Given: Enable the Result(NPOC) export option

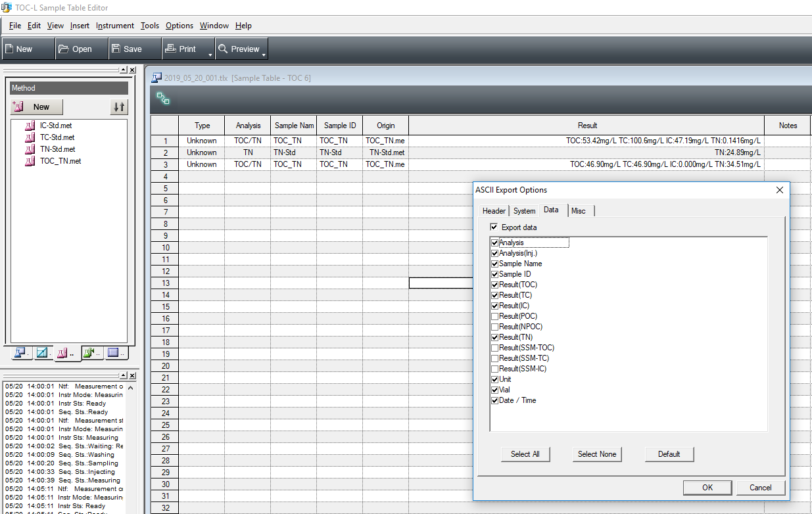Looking at the screenshot, I should 494,327.
